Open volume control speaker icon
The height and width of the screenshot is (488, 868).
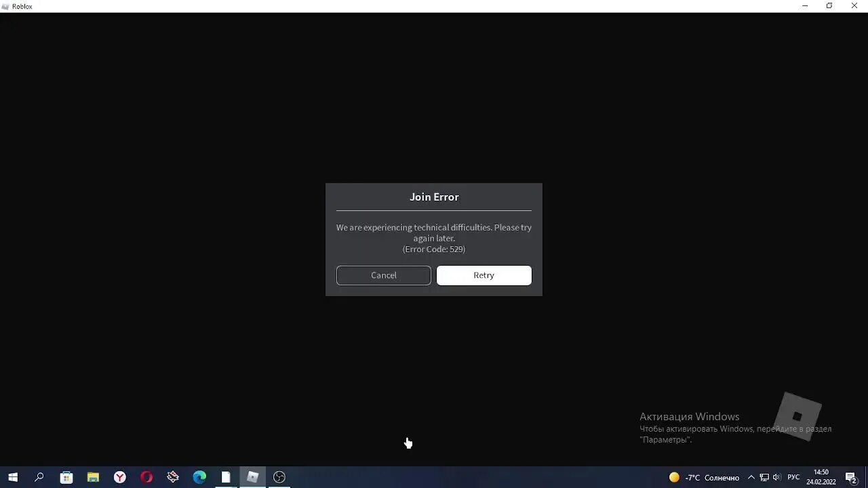(776, 478)
